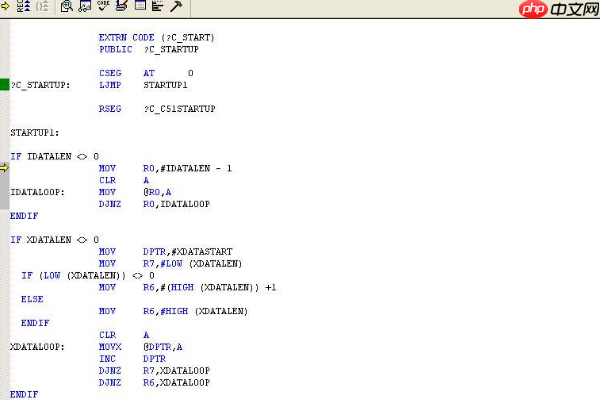Click the operand 'R7,#LOW (XDATALEN)'

[192, 264]
